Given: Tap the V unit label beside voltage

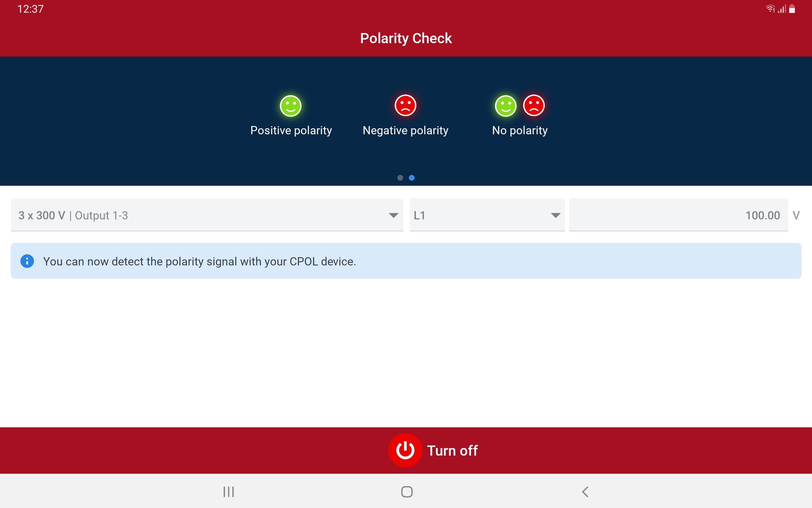Looking at the screenshot, I should click(796, 215).
